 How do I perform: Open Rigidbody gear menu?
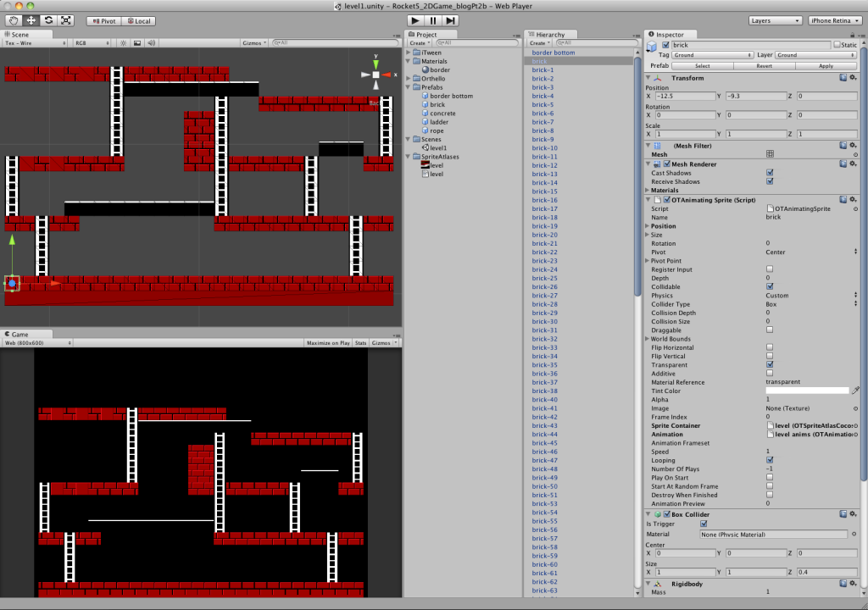853,584
